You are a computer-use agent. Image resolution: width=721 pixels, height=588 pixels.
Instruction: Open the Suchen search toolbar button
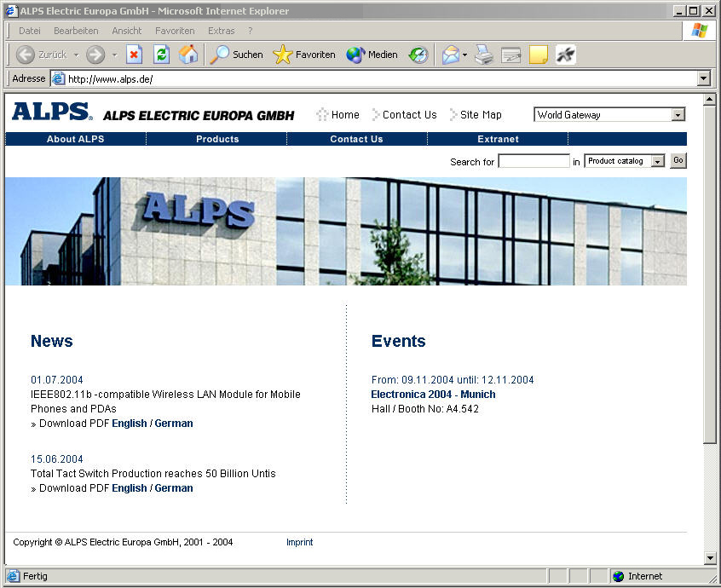coord(236,55)
